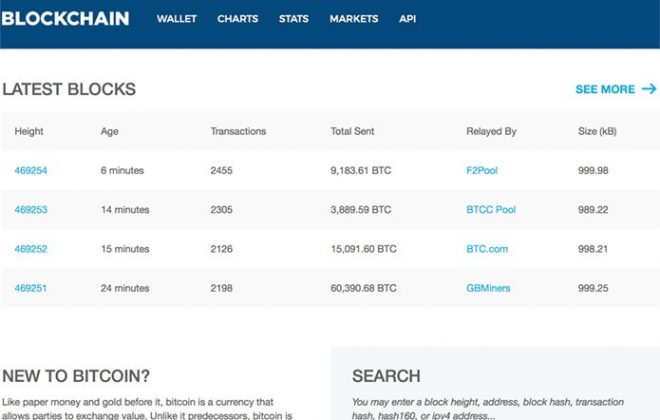Click the Transactions column header
The height and width of the screenshot is (420, 660).
click(238, 132)
